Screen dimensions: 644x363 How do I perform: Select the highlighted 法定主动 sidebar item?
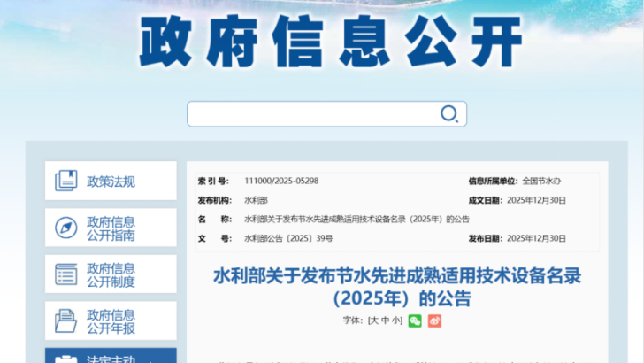(111, 357)
